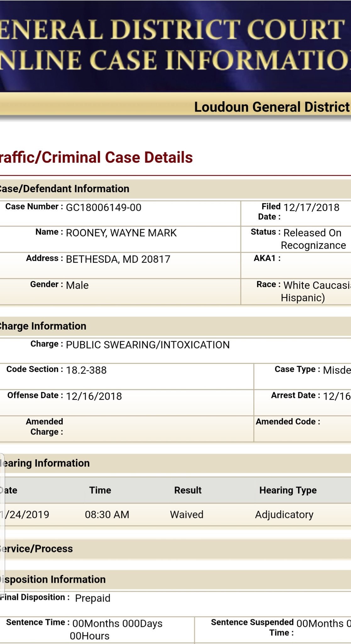351x644 pixels.
Task: Click the Released On Recognizance status
Action: [313, 239]
